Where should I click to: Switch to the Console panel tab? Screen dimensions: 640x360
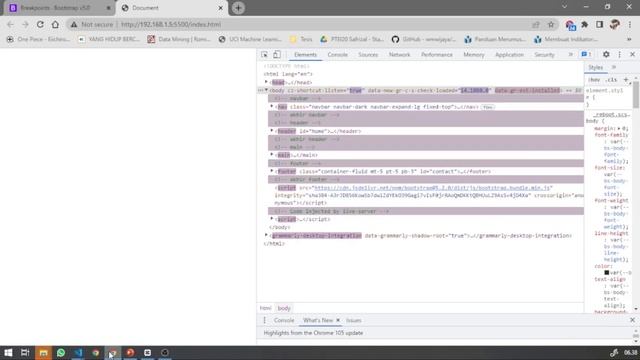tap(338, 55)
